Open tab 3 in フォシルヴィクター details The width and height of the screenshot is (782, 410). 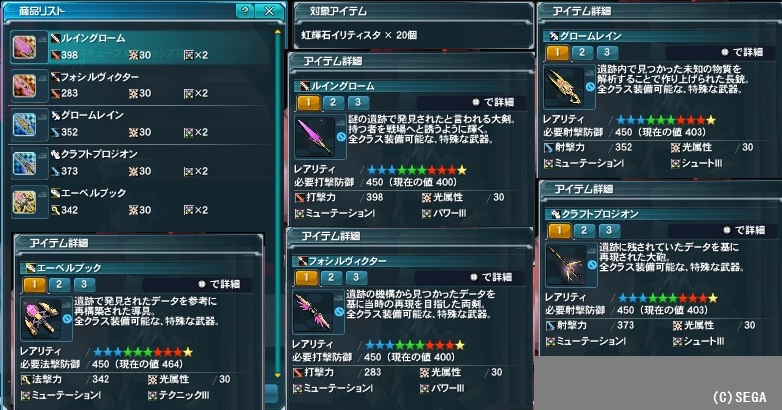click(x=356, y=277)
